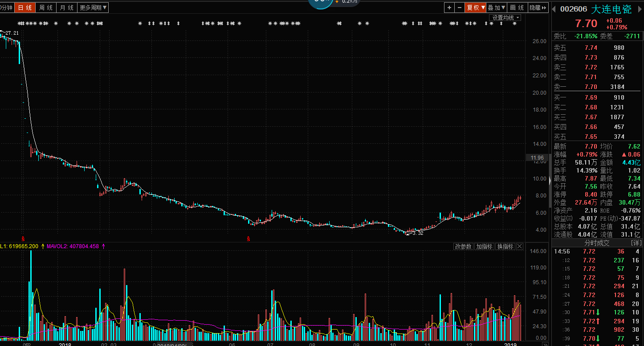Click the PE(动) -347.87 value

click(629, 218)
